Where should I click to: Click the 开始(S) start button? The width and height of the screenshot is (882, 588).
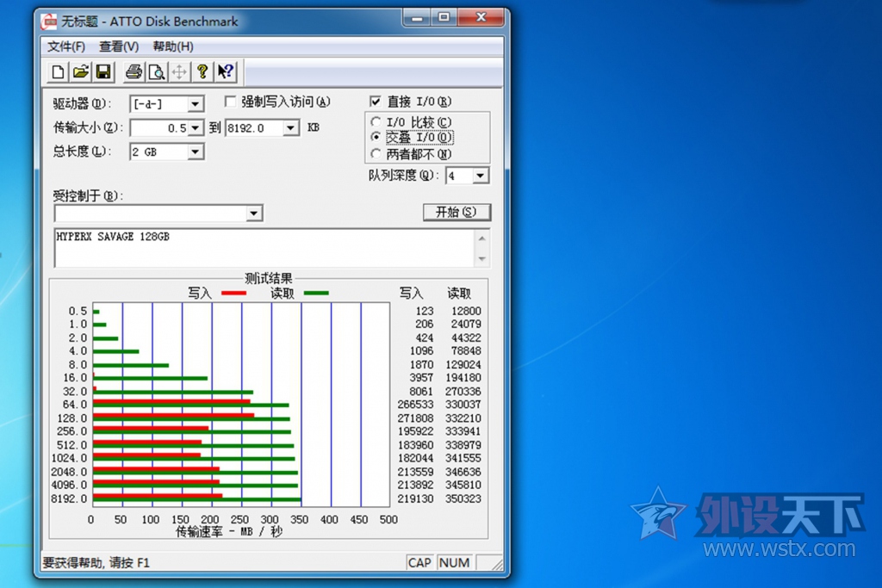[x=457, y=212]
